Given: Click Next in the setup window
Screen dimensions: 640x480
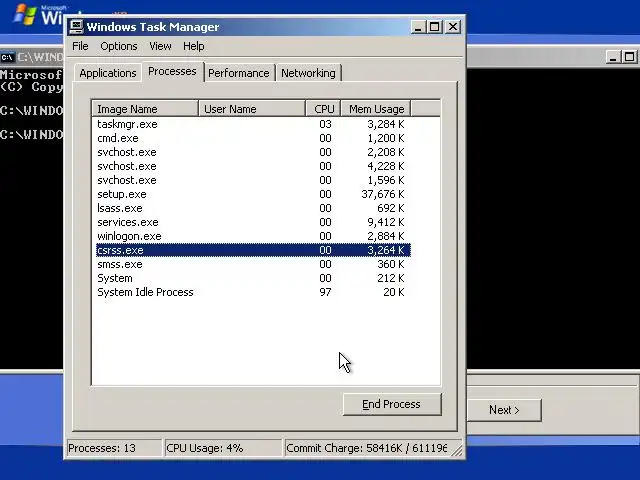Looking at the screenshot, I should coord(504,410).
